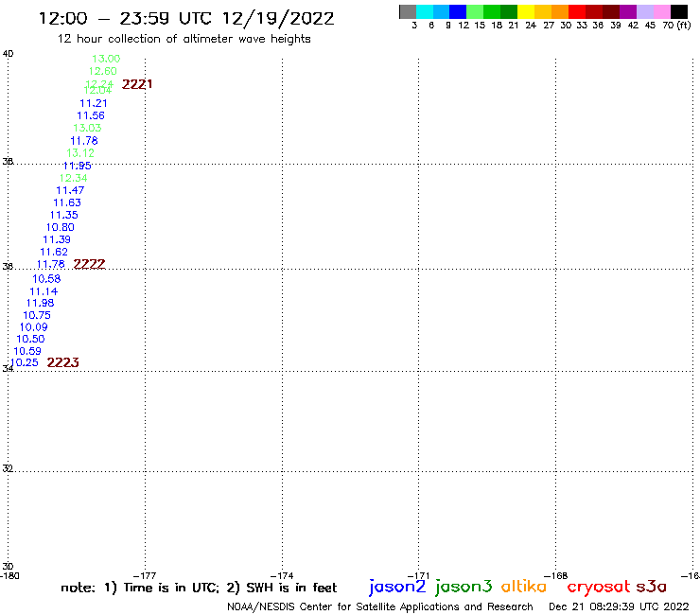Viewport: 700px width, 615px height.
Task: Click the gray swatch in the color legend
Action: (408, 11)
